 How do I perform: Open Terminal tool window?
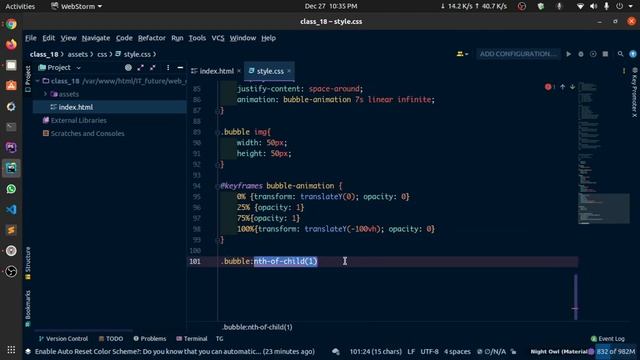click(x=192, y=339)
